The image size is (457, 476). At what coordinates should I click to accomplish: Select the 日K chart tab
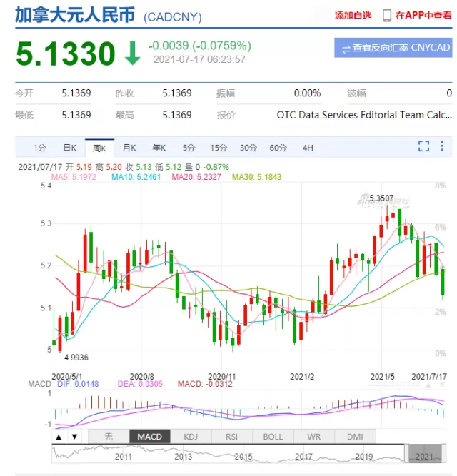tap(70, 148)
